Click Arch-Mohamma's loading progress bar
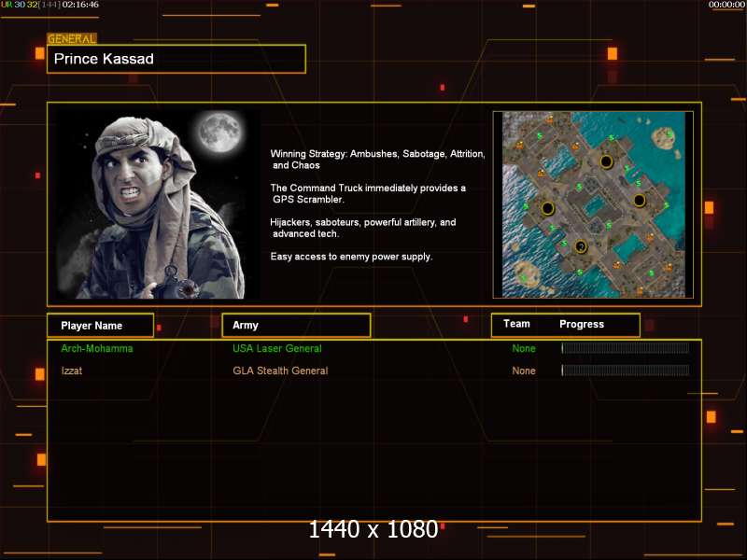 [625, 348]
